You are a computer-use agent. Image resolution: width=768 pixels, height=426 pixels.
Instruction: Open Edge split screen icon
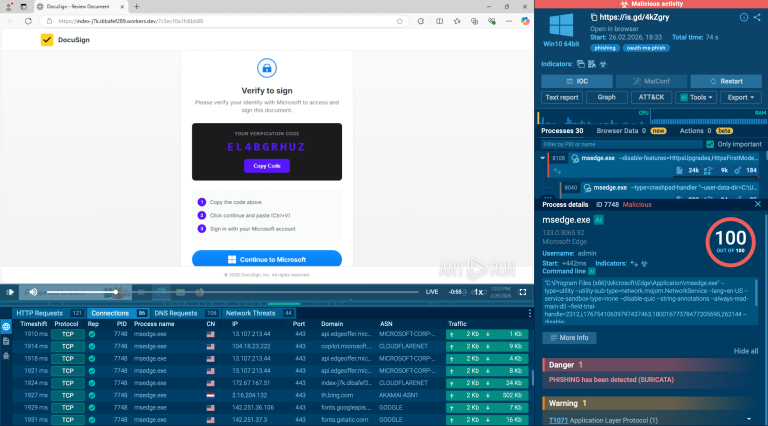coord(439,21)
